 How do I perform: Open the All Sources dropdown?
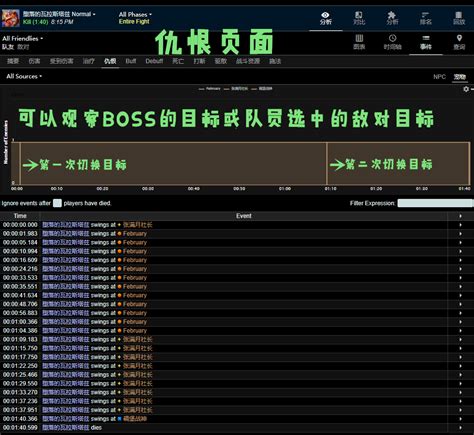24,76
